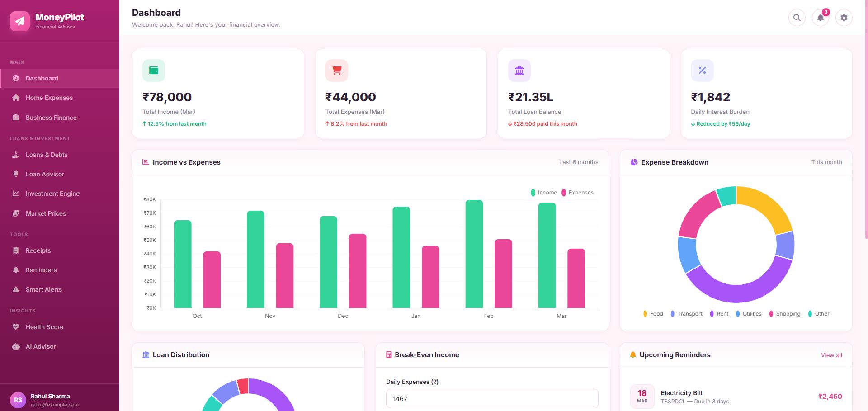Navigate to Loans & Debts
This screenshot has width=868, height=411.
tap(60, 155)
